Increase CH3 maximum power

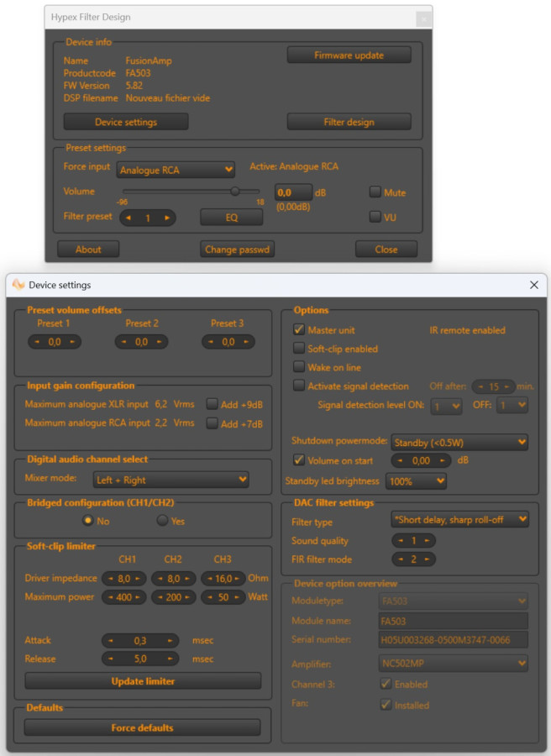click(x=237, y=597)
